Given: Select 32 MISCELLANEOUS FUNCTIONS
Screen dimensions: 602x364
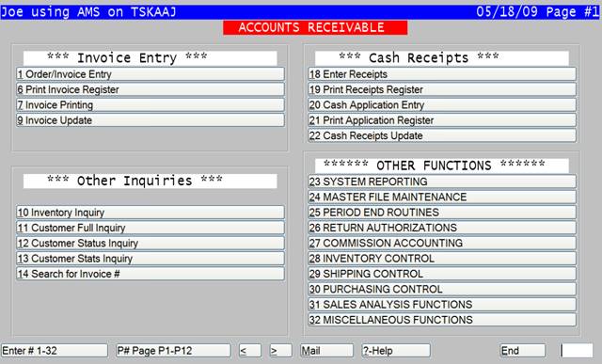Looking at the screenshot, I should [442, 320].
